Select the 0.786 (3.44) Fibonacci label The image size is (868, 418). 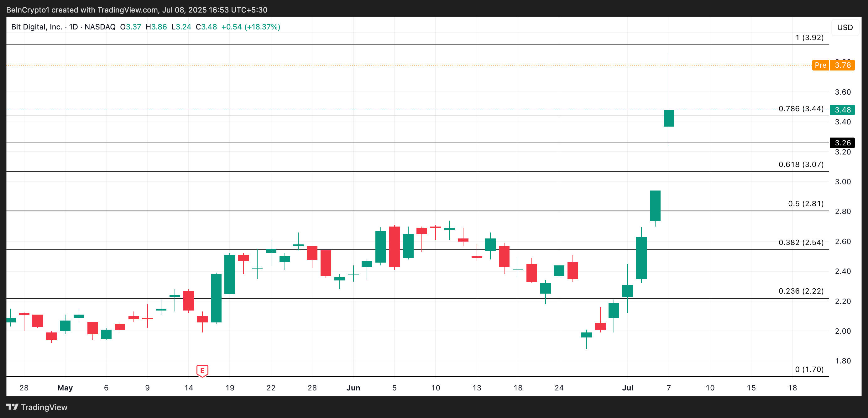point(801,108)
